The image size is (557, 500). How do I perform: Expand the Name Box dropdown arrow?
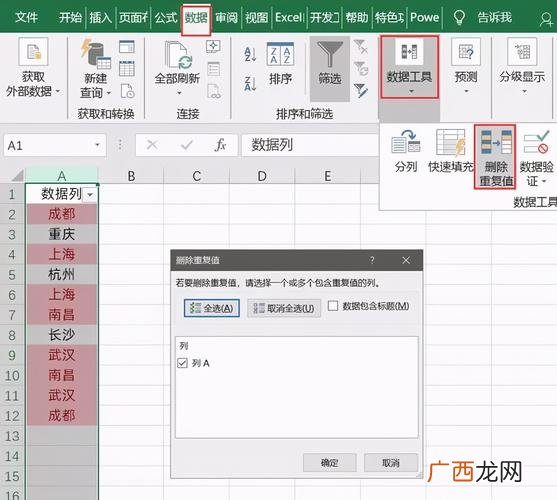(x=97, y=145)
